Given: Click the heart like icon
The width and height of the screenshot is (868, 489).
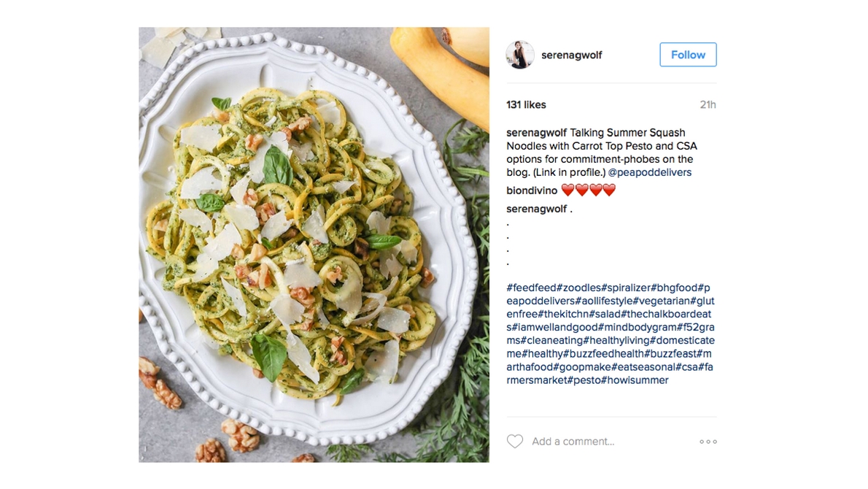Looking at the screenshot, I should [515, 442].
